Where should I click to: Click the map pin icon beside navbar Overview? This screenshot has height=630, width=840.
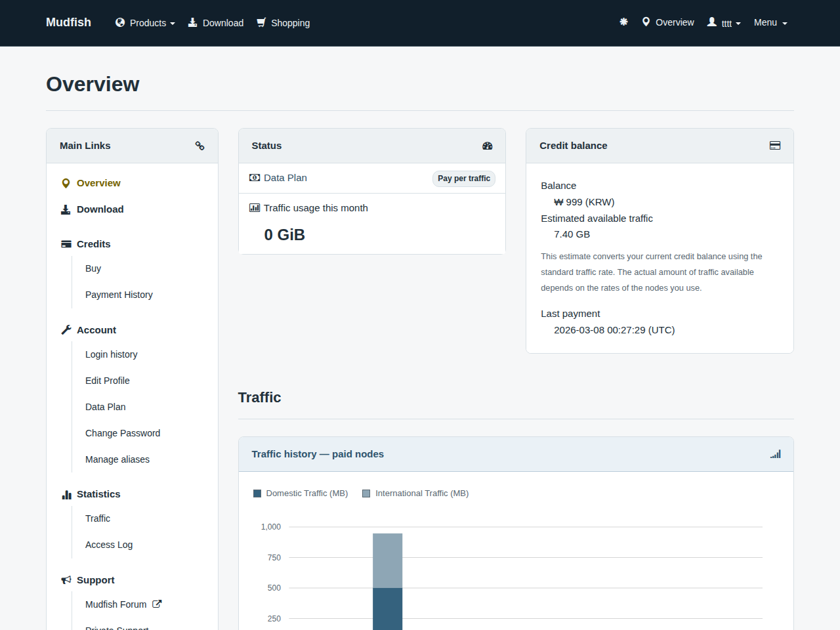click(646, 22)
